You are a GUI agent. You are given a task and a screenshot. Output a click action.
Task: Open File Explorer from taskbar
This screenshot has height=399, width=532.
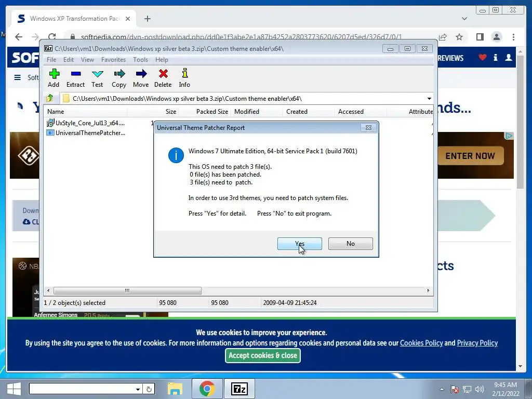[175, 389]
